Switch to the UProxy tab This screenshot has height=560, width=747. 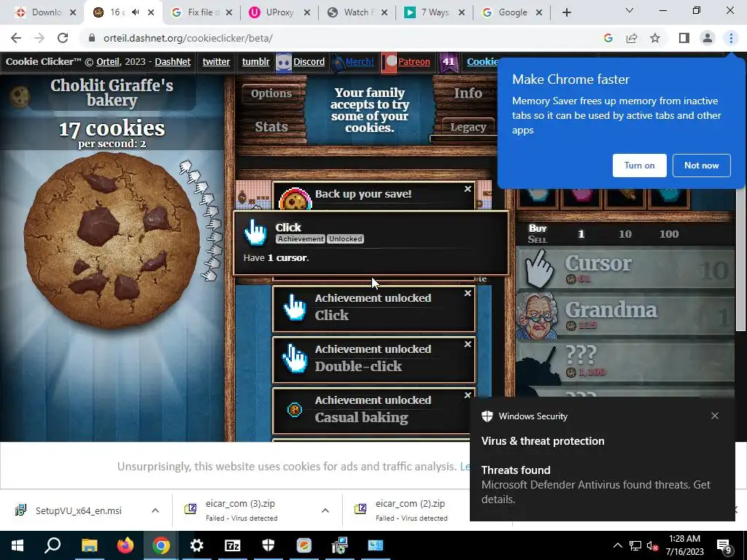point(279,12)
